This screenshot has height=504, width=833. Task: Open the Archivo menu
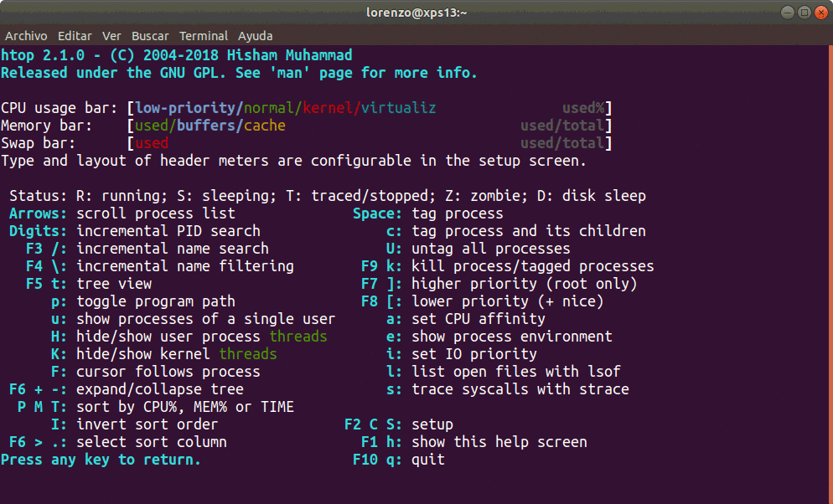pos(26,36)
